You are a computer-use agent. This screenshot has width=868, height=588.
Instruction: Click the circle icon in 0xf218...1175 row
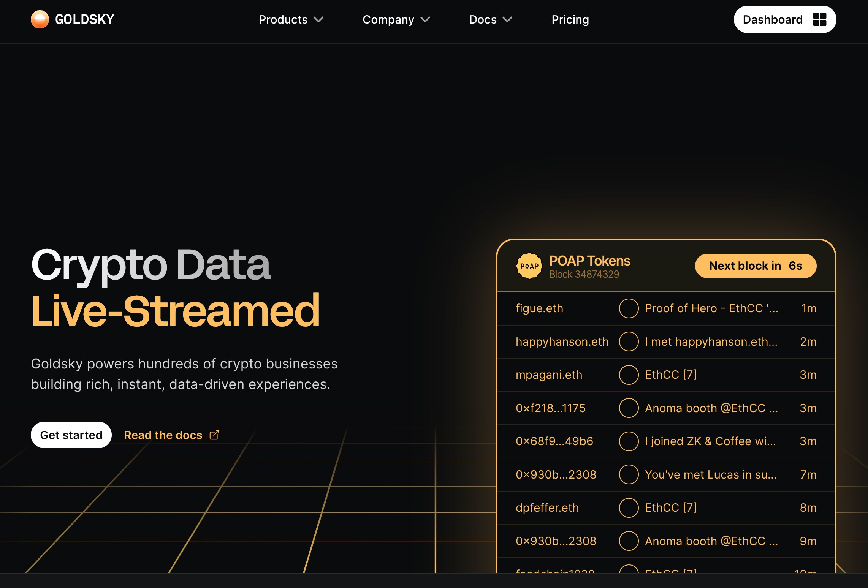click(629, 408)
